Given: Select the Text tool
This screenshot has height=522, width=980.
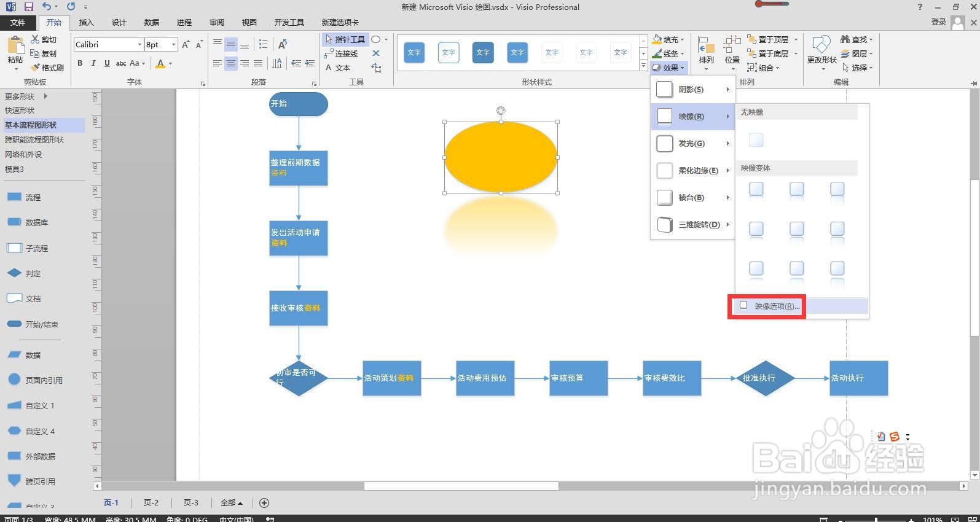Looking at the screenshot, I should coord(338,68).
